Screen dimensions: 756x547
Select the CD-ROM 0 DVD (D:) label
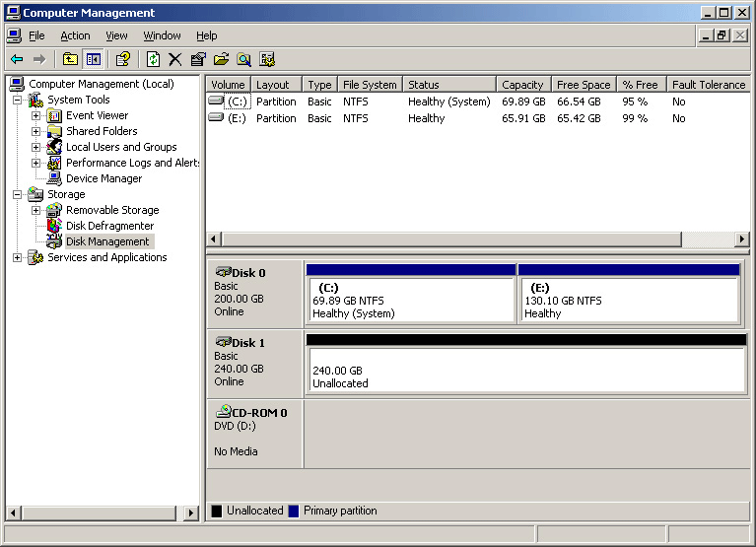point(255,433)
